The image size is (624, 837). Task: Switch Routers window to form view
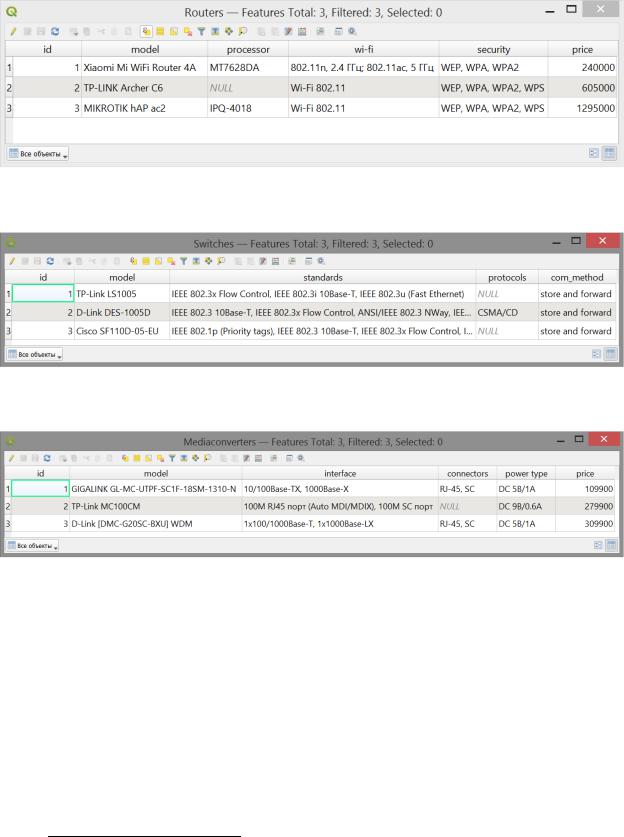pyautogui.click(x=594, y=153)
